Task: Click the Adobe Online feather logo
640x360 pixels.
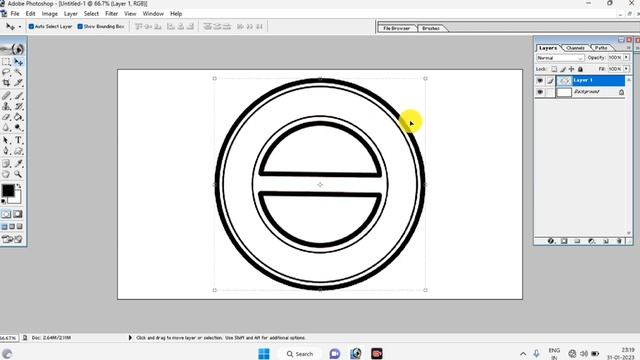Action: pos(12,49)
